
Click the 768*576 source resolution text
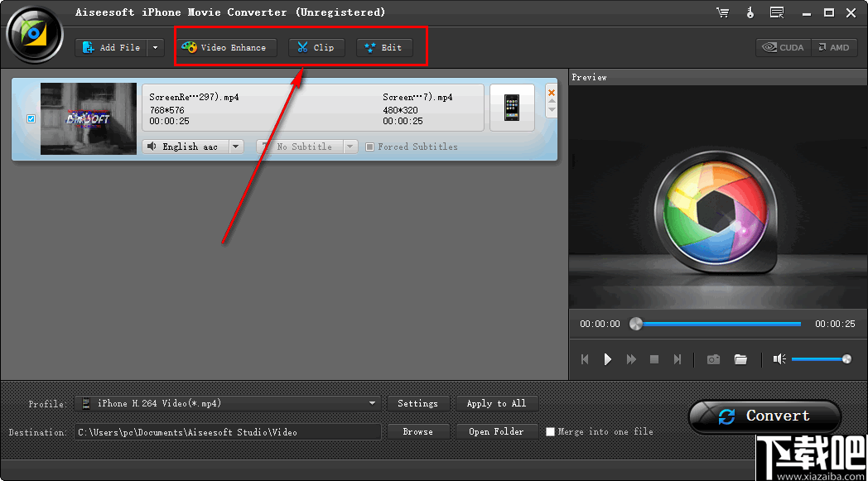point(166,110)
